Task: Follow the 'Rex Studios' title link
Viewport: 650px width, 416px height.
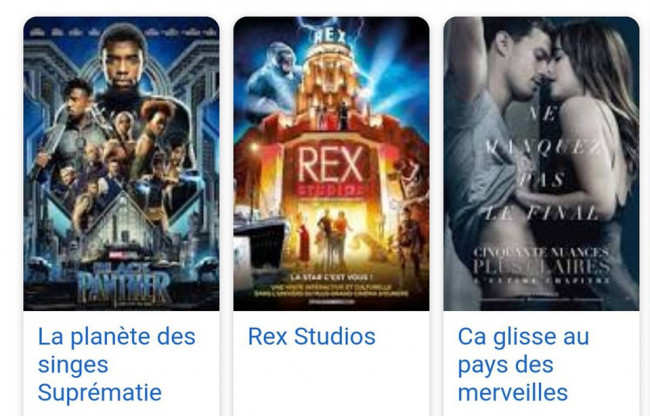Action: tap(311, 336)
